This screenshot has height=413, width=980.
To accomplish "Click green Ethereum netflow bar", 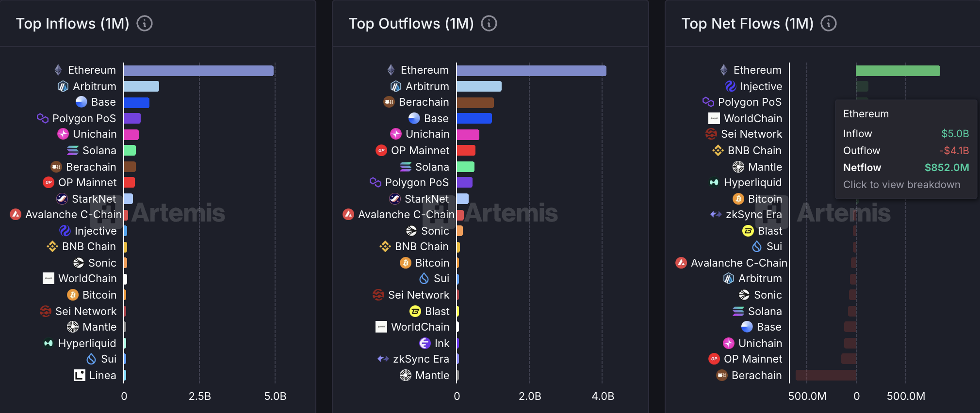I will (x=898, y=71).
